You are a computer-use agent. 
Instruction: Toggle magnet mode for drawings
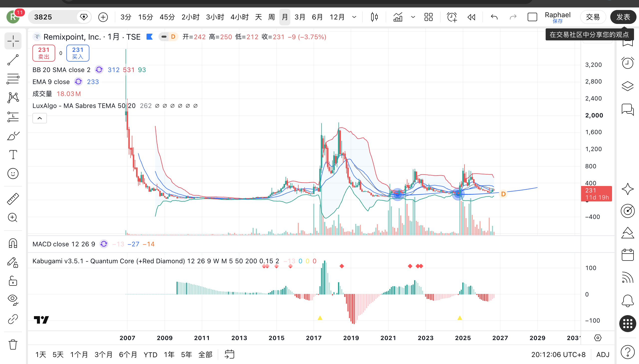(x=13, y=243)
